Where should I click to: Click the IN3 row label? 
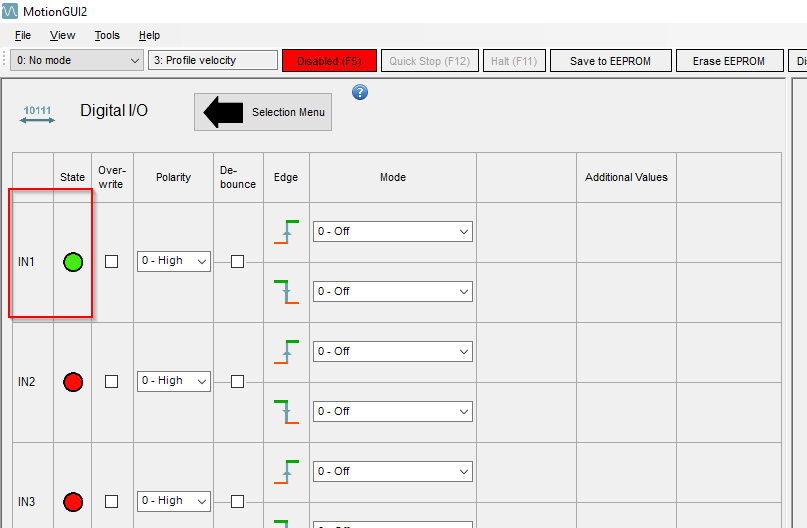pyautogui.click(x=26, y=501)
